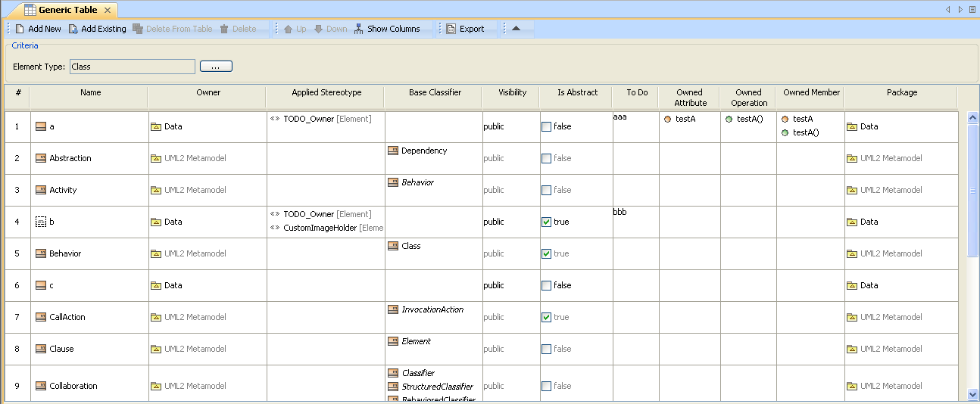The width and height of the screenshot is (980, 404).
Task: Click the Add New toolbar icon
Action: (x=20, y=29)
